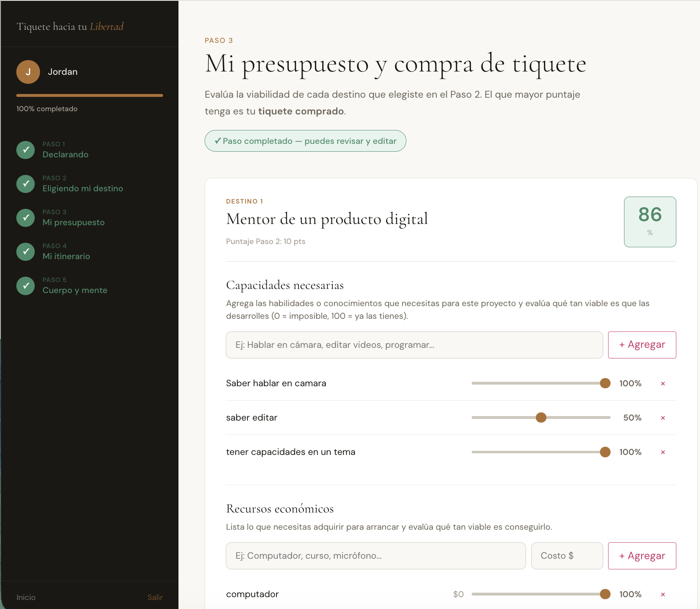
Task: Open Cuerpo y mente step
Action: 75,290
